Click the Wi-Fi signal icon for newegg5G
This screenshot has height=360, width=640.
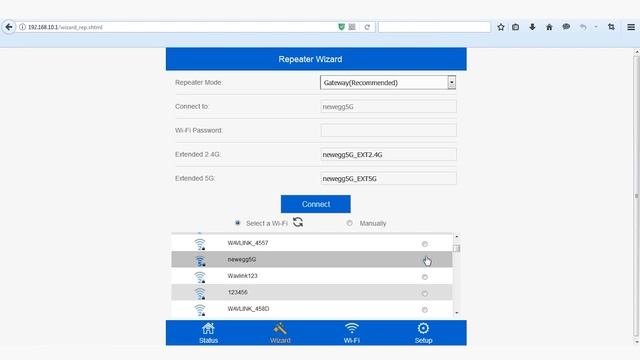[x=200, y=260]
